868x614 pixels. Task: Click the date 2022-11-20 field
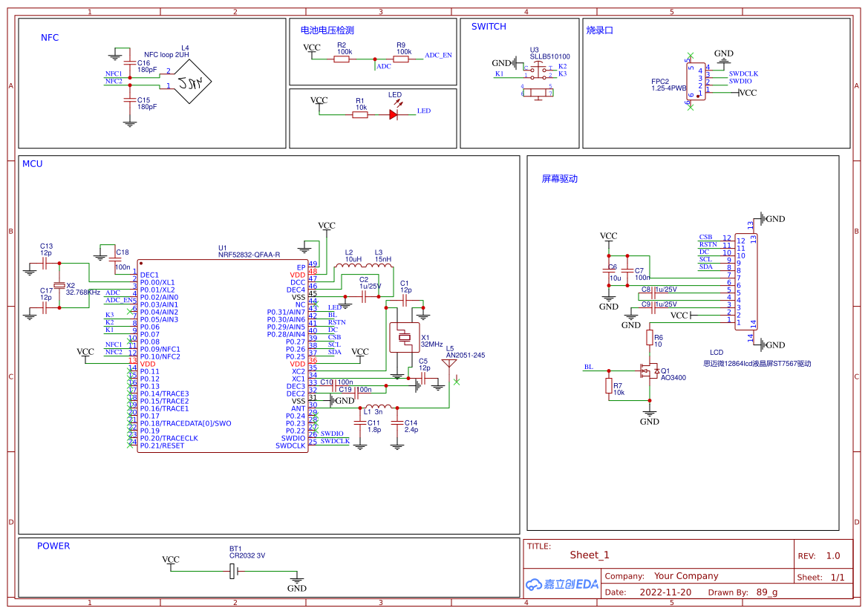pos(665,592)
